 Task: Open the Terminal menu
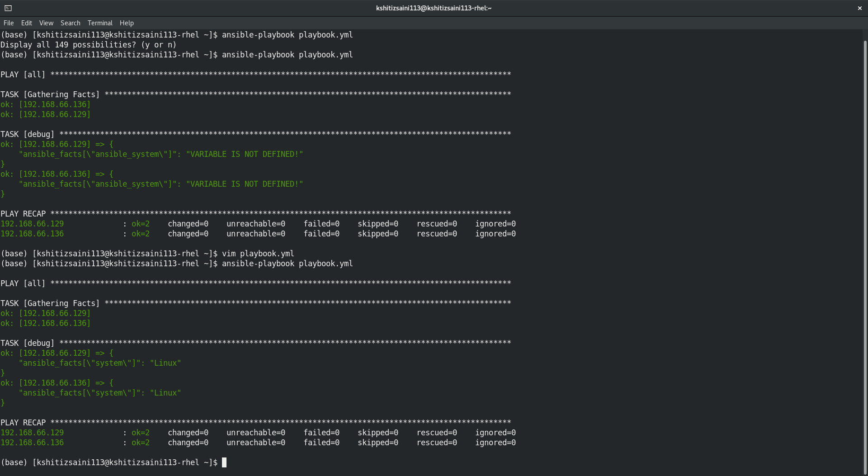[100, 23]
